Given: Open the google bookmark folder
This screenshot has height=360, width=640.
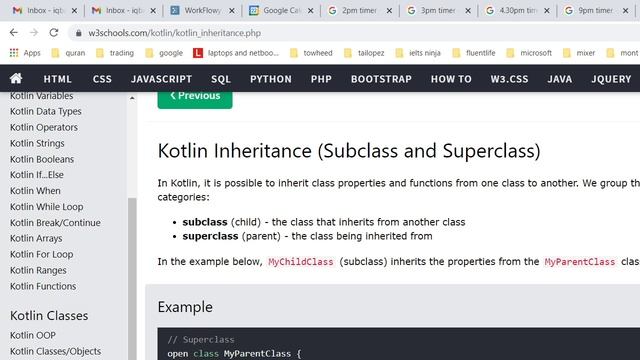Looking at the screenshot, I should tap(164, 53).
